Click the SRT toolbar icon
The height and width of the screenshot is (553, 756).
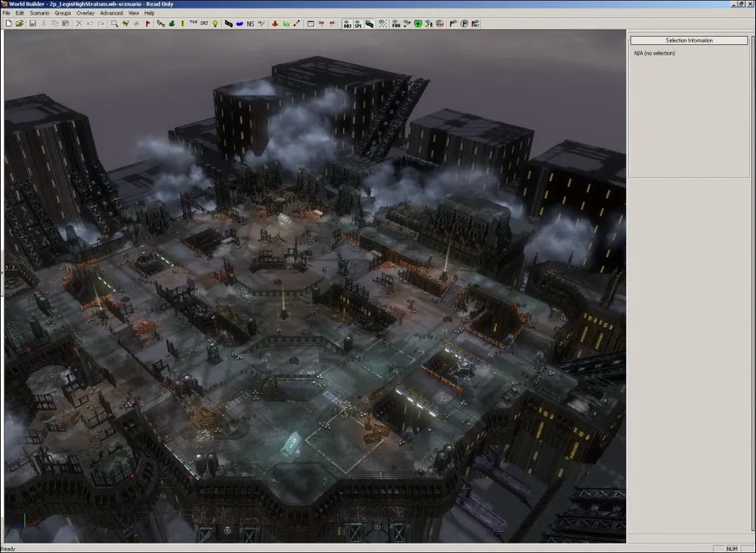coord(204,23)
